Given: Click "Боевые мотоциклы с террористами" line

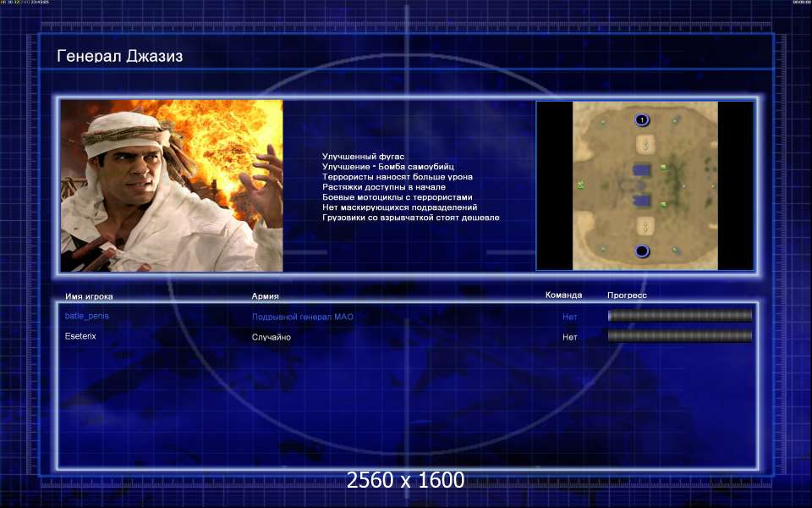Looking at the screenshot, I should (398, 197).
